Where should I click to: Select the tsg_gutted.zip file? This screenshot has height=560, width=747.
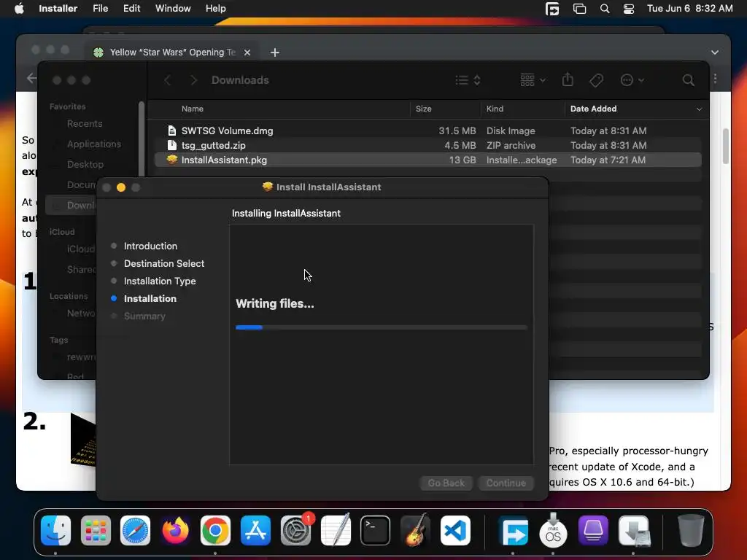click(427, 145)
